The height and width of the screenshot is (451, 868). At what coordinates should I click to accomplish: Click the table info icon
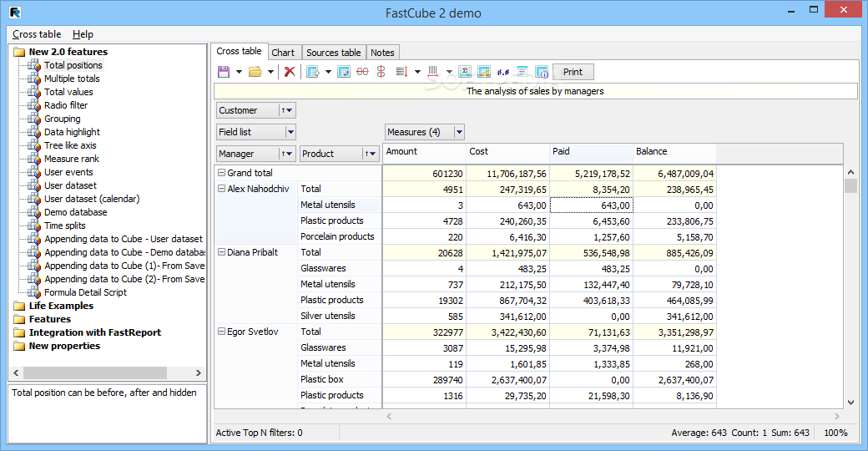tap(542, 72)
